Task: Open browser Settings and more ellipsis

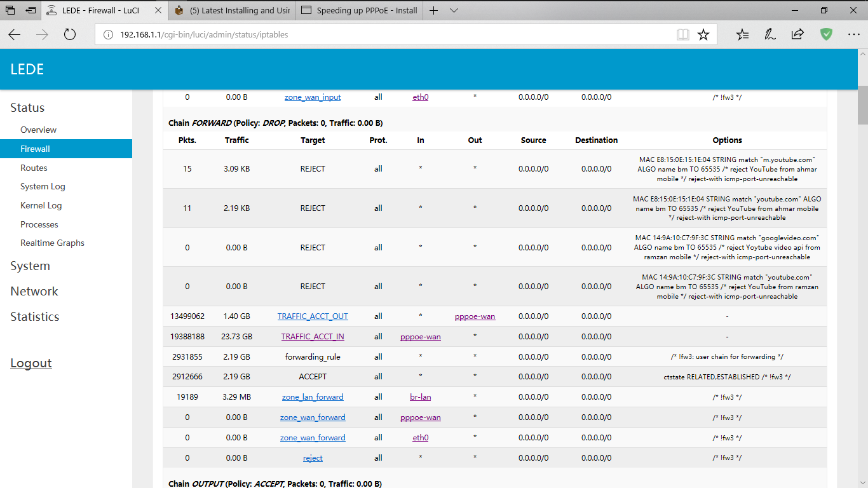Action: click(x=853, y=34)
